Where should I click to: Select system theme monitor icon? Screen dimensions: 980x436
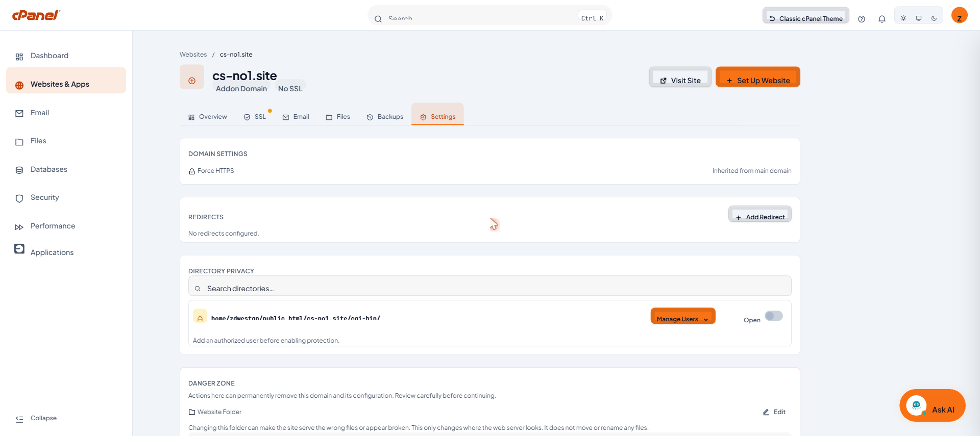click(x=919, y=18)
